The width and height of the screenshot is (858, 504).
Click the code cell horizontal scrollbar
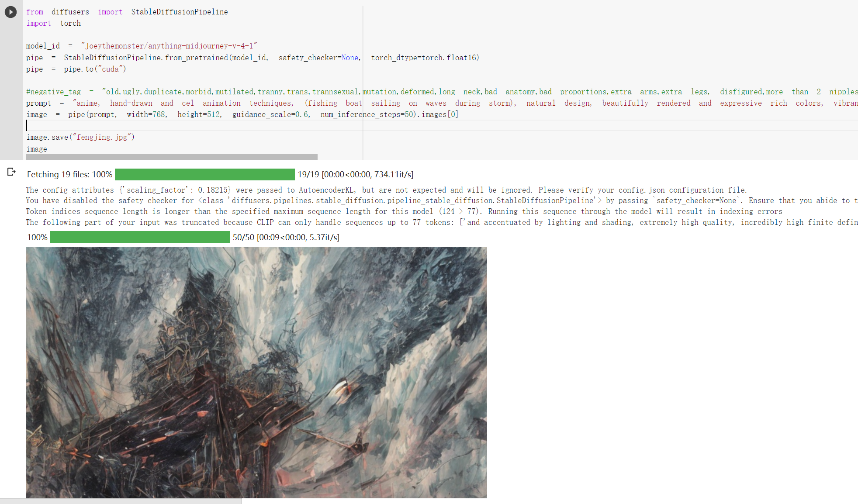(171, 157)
